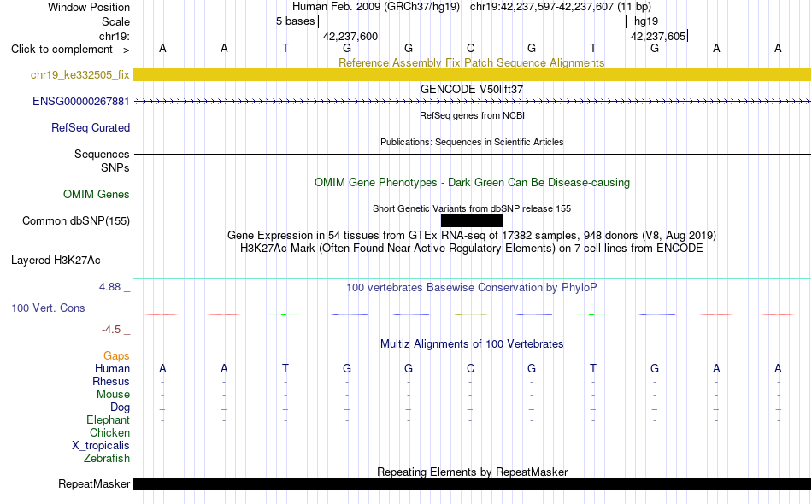Click the Elephant species label

coord(108,419)
